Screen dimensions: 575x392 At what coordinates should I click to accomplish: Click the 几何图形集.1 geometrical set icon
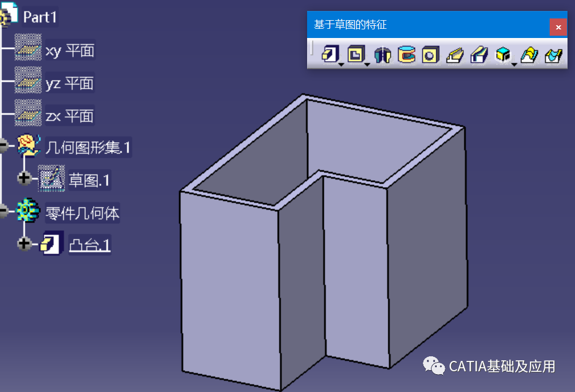(29, 146)
